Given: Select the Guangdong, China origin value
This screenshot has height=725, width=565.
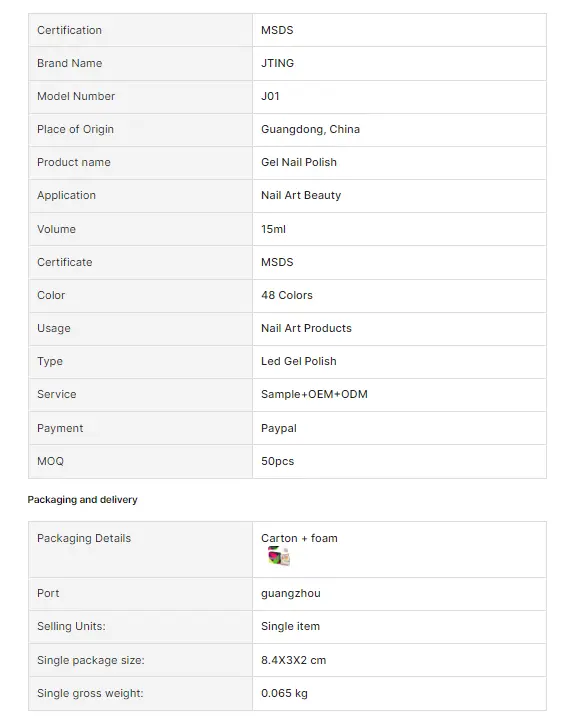Looking at the screenshot, I should [310, 129].
